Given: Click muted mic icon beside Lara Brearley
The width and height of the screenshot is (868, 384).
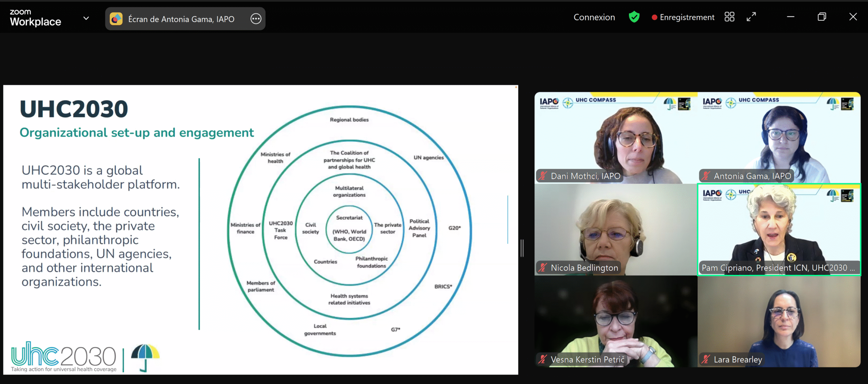Looking at the screenshot, I should [x=706, y=359].
